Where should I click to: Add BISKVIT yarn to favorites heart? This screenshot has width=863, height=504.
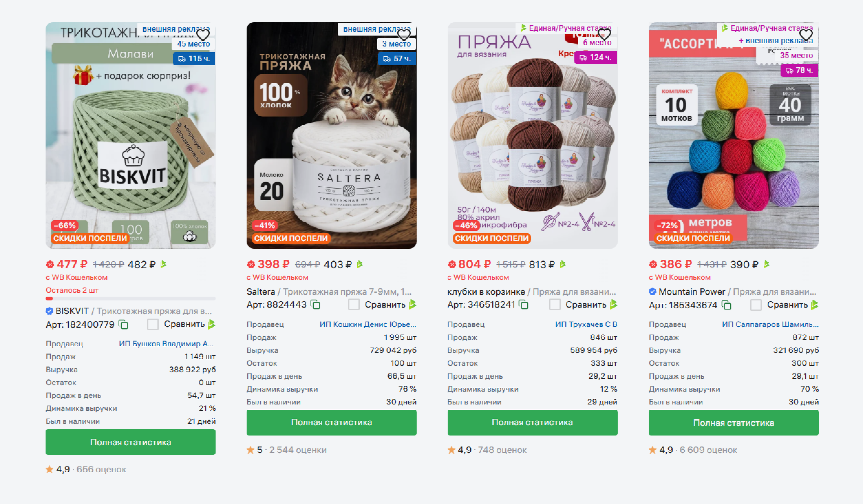tap(203, 35)
